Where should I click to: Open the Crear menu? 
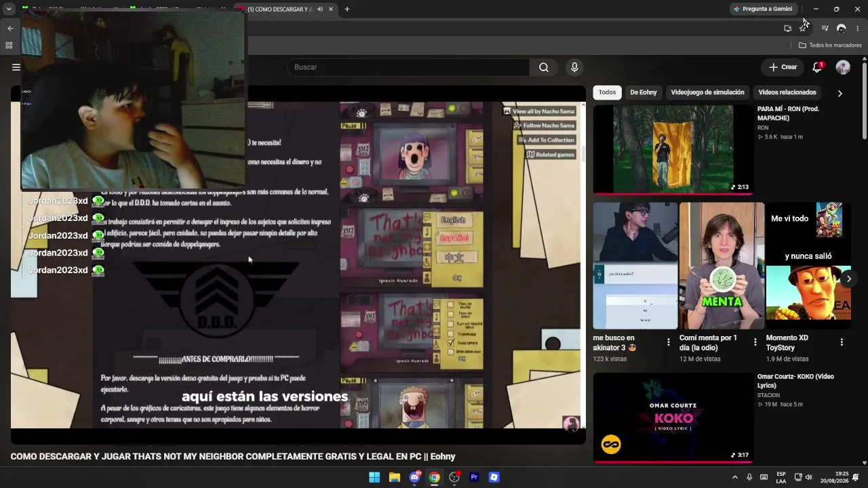point(783,67)
